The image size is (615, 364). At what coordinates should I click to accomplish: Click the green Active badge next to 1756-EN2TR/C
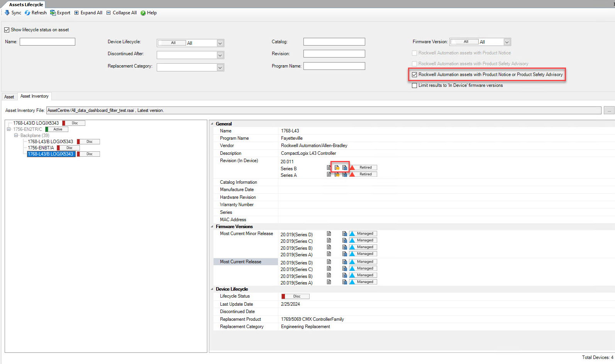coord(57,129)
